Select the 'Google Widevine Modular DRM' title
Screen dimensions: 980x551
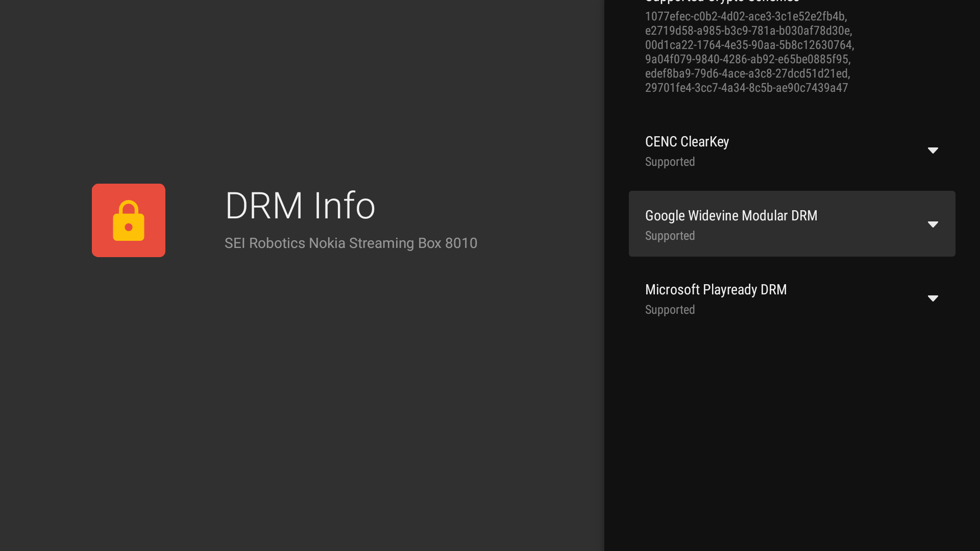pyautogui.click(x=731, y=216)
